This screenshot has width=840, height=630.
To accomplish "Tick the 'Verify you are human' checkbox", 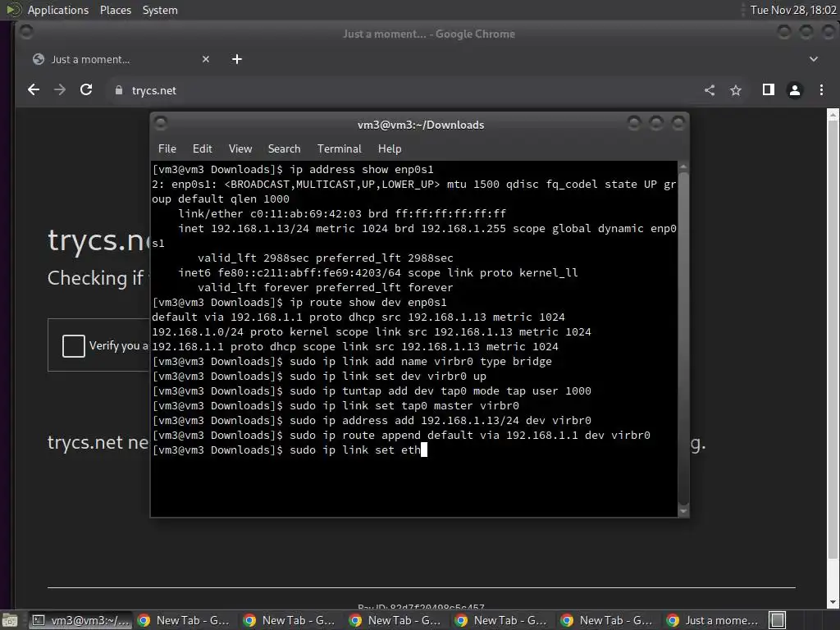I will tap(73, 345).
